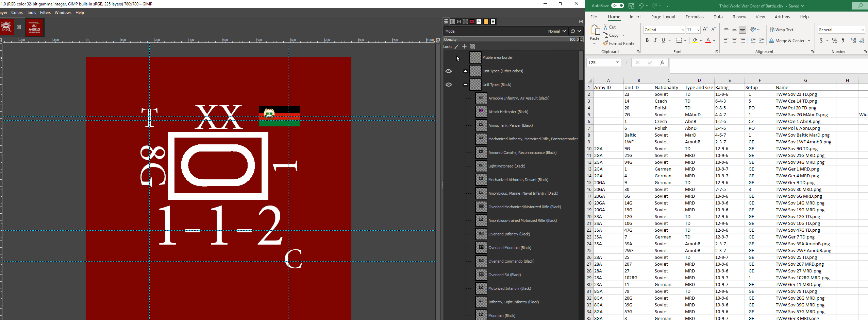The image size is (868, 320).
Task: Open the Calibri font name dropdown
Action: [x=683, y=30]
